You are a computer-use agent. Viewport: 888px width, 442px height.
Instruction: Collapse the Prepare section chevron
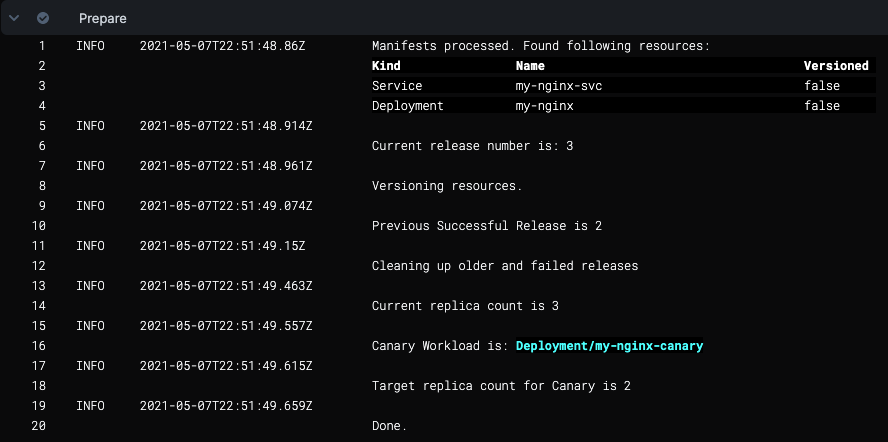pyautogui.click(x=16, y=18)
